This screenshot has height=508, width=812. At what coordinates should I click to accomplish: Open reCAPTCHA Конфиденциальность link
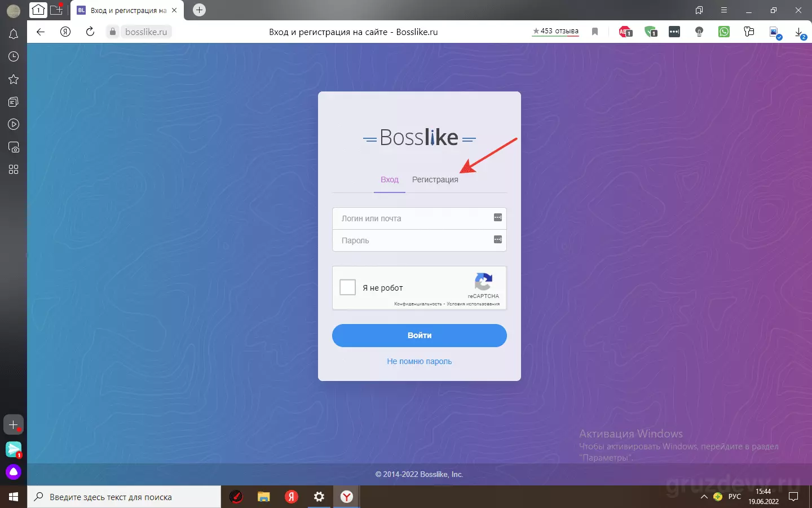click(418, 304)
